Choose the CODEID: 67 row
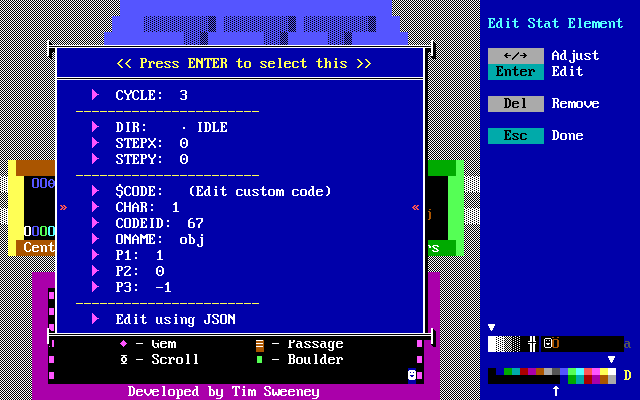This screenshot has width=640, height=400. pyautogui.click(x=160, y=223)
